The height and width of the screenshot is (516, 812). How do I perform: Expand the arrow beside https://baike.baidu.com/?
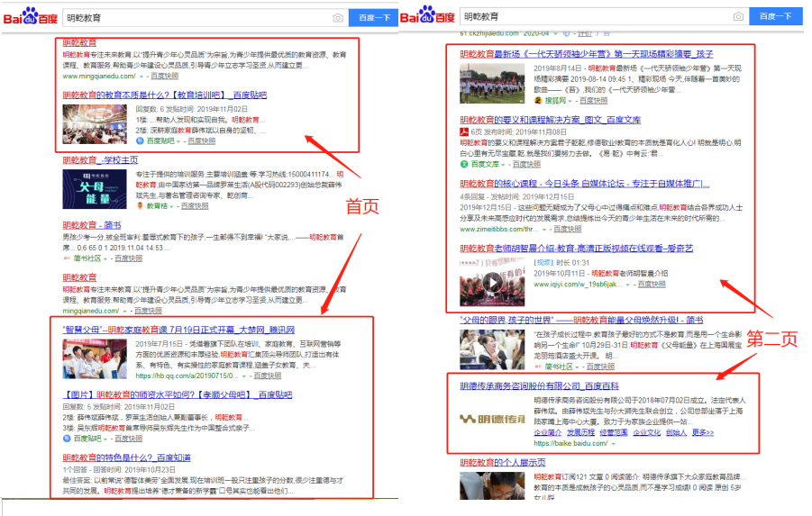coord(614,444)
